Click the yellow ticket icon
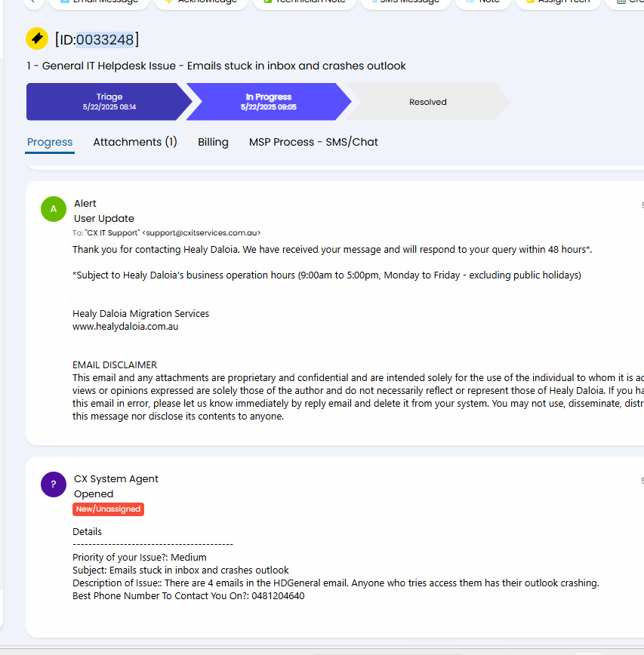Image resolution: width=644 pixels, height=655 pixels. [37, 38]
